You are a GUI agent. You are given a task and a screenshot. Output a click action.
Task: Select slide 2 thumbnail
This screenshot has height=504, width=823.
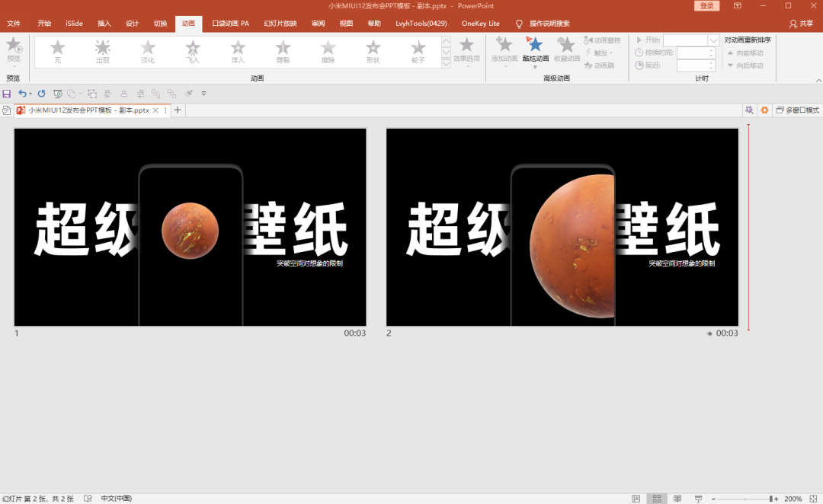pyautogui.click(x=562, y=227)
